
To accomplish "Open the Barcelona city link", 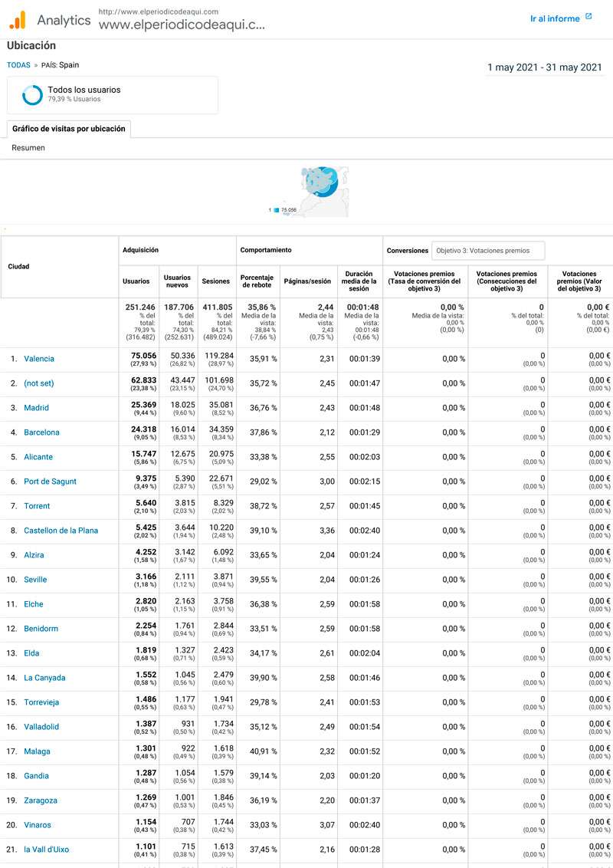I will (41, 432).
